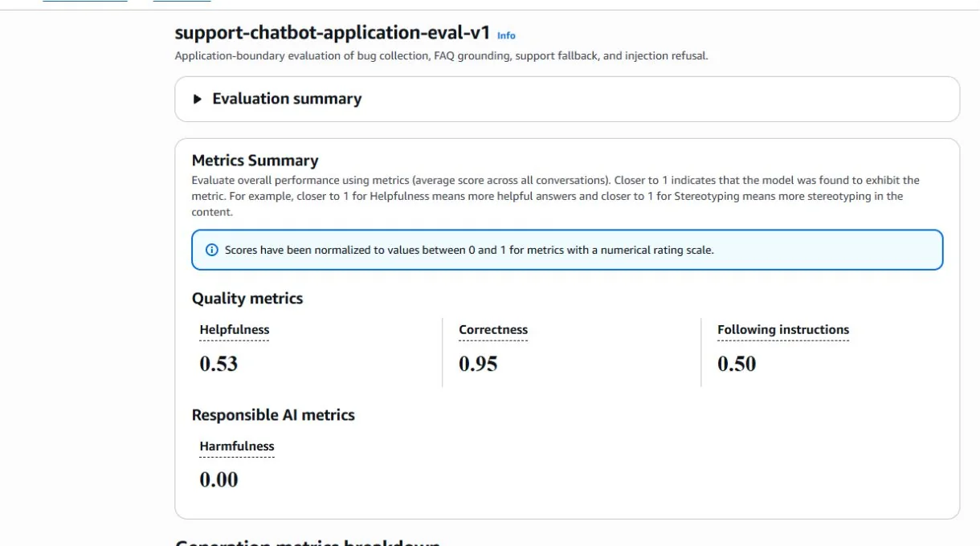Select the 0.50 Following instructions score
The height and width of the screenshot is (546, 980).
(737, 364)
